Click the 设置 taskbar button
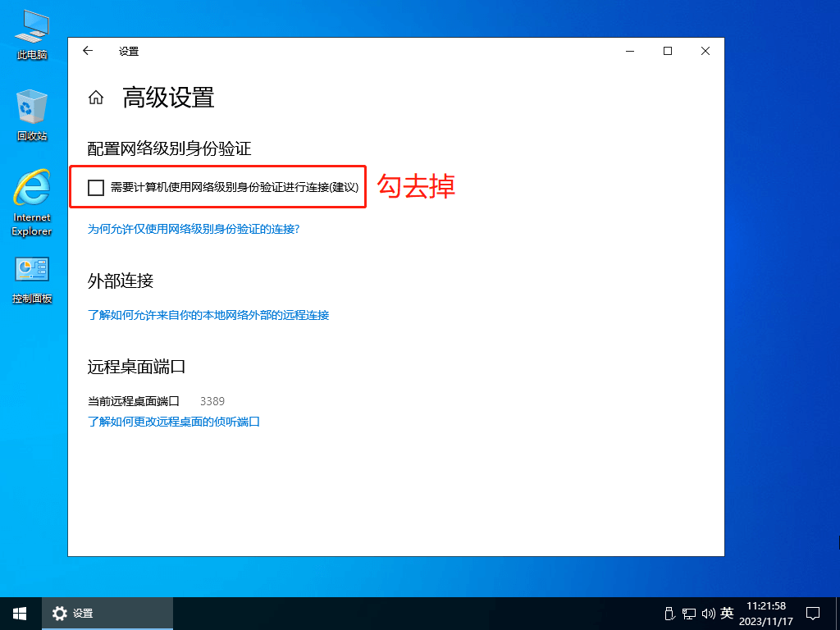 coord(107,613)
